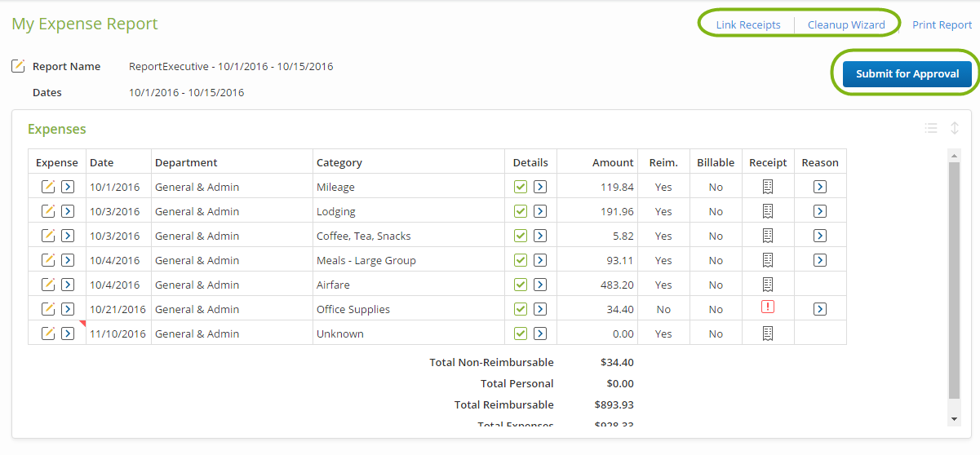The height and width of the screenshot is (455, 980).
Task: View receipt for Mileage expense
Action: pyautogui.click(x=768, y=187)
